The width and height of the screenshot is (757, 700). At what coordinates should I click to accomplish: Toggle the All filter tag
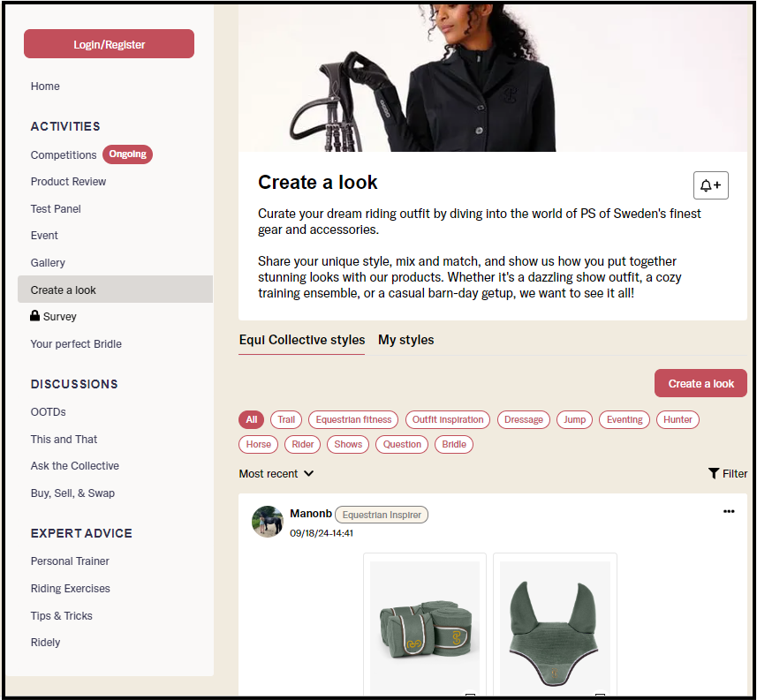(252, 419)
